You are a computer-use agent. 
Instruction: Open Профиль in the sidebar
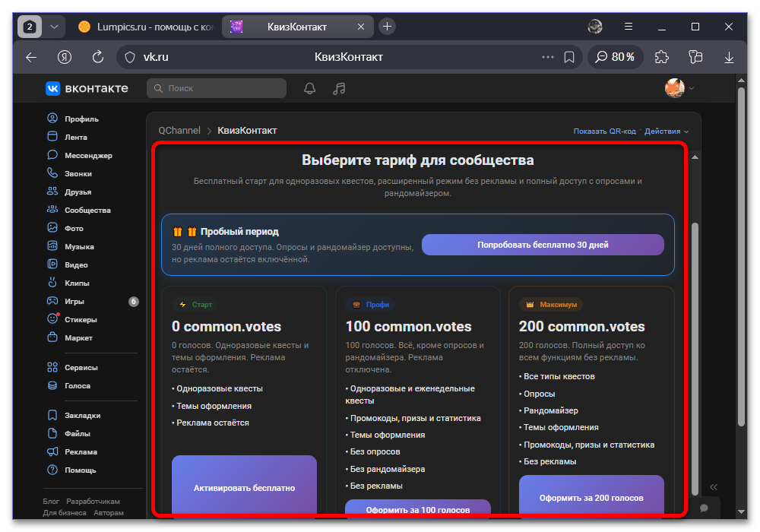81,119
